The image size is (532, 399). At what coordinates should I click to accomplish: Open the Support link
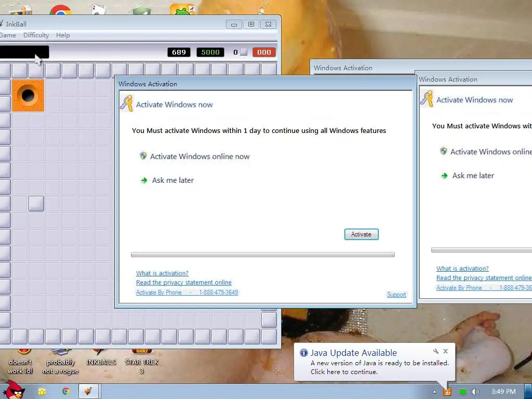point(396,295)
